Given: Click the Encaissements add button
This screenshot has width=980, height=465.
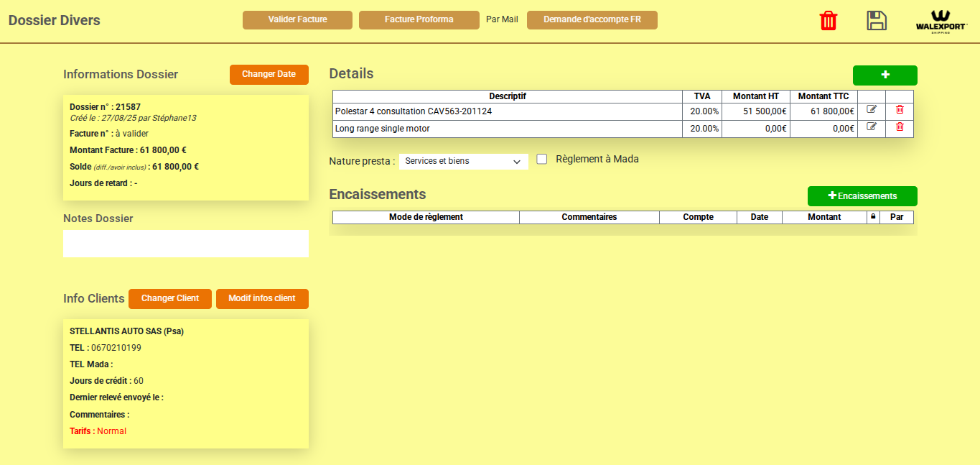Looking at the screenshot, I should [x=862, y=195].
